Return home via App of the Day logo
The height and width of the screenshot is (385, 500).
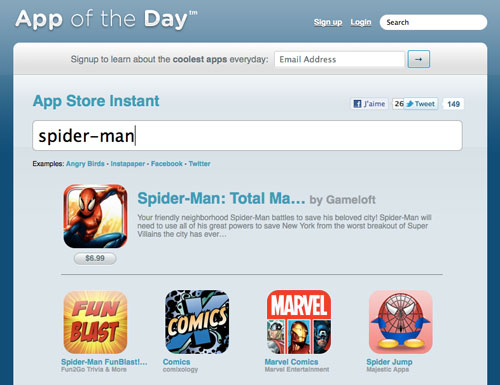point(106,19)
